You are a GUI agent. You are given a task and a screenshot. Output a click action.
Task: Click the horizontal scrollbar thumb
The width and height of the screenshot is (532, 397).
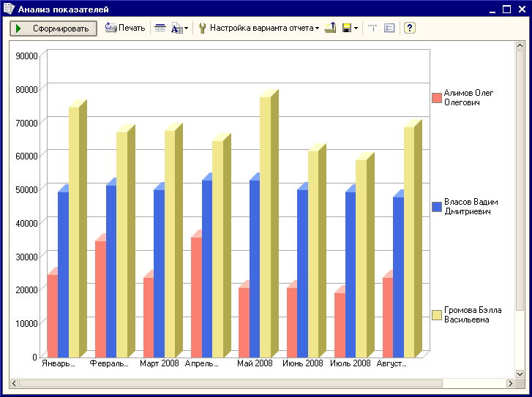[x=231, y=383]
